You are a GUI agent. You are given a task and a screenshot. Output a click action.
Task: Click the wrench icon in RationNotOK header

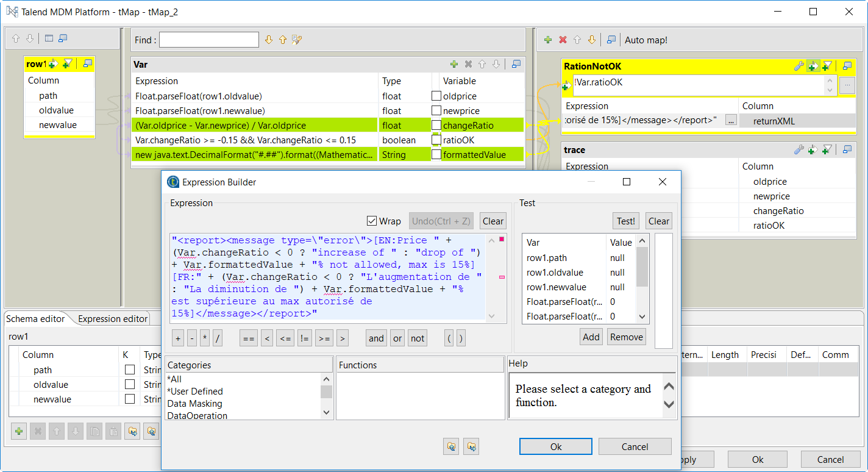point(799,66)
